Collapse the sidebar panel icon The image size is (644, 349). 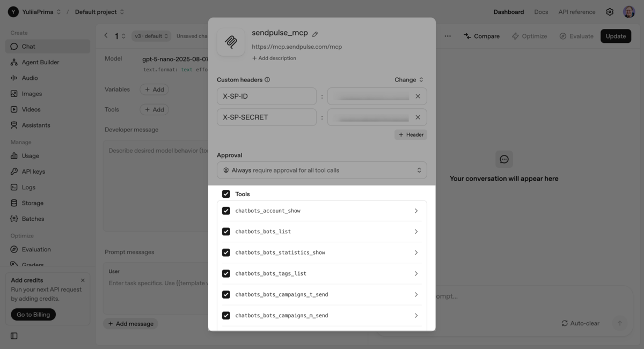point(14,336)
